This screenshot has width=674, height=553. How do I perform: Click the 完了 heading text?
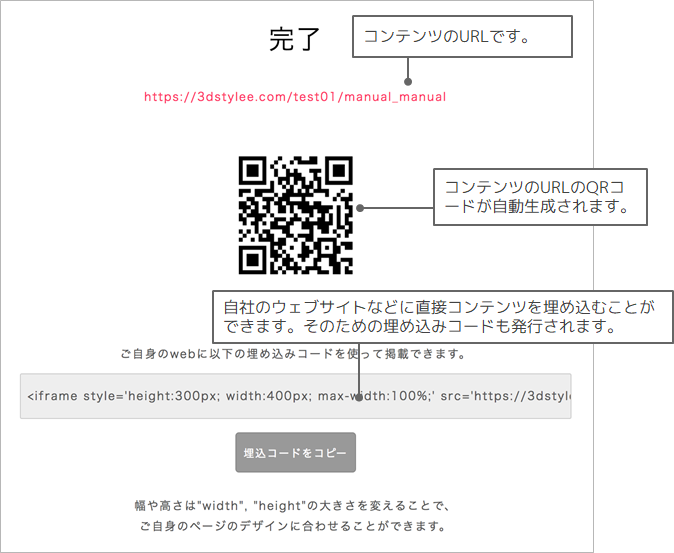tap(295, 39)
